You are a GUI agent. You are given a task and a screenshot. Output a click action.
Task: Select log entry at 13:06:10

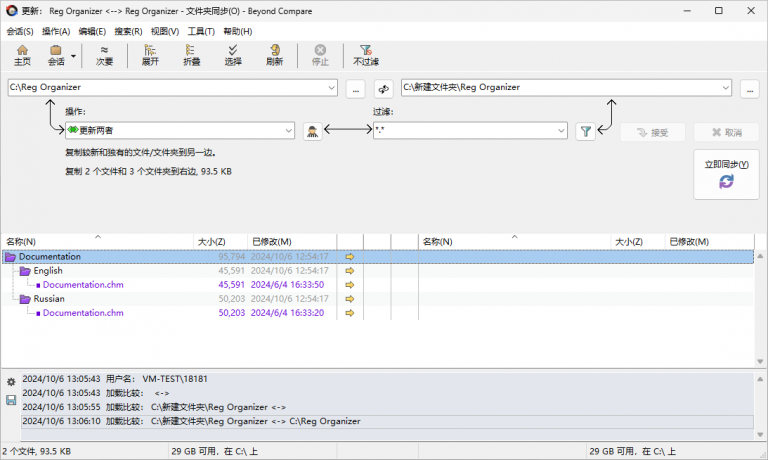click(387, 421)
